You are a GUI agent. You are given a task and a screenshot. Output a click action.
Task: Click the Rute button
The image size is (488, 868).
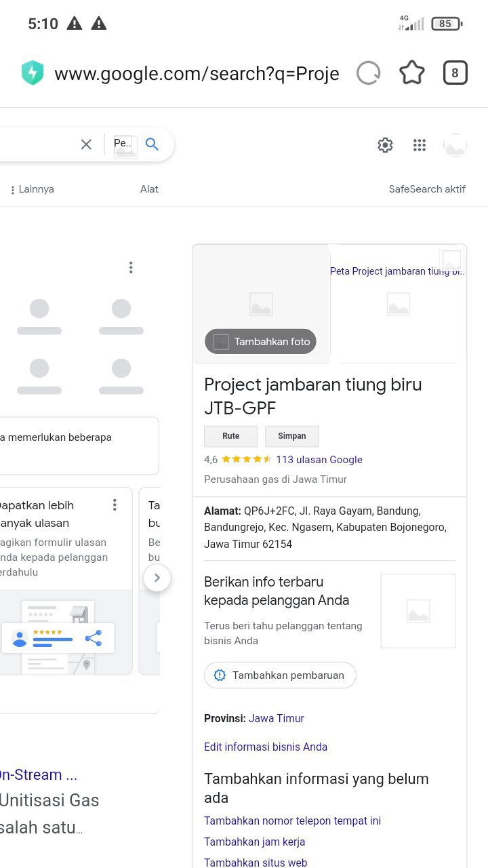click(x=231, y=436)
